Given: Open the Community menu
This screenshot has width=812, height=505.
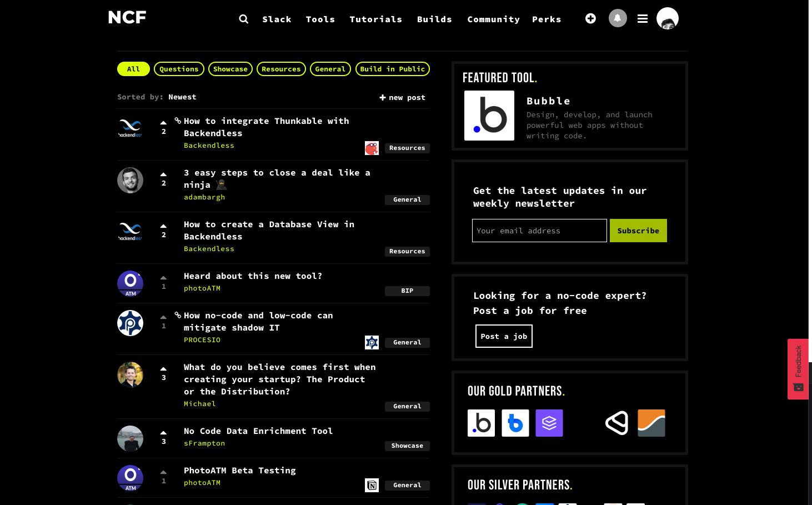Looking at the screenshot, I should [493, 19].
